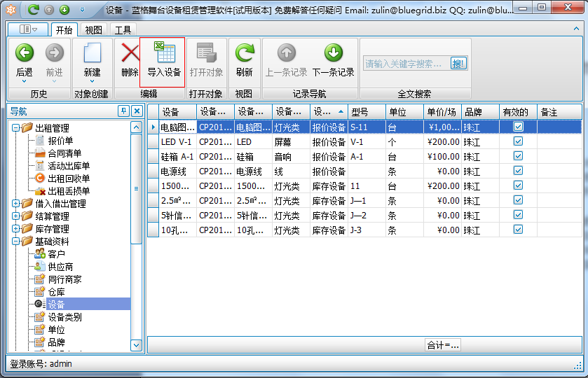Click the red Delete (删除) icon
Viewport: 588px width, 378px height.
130,53
